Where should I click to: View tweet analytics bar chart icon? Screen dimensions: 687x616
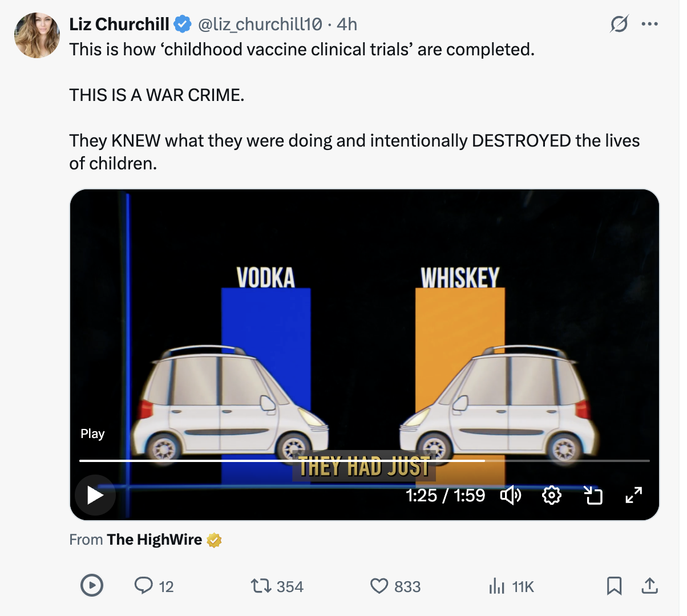tap(497, 586)
